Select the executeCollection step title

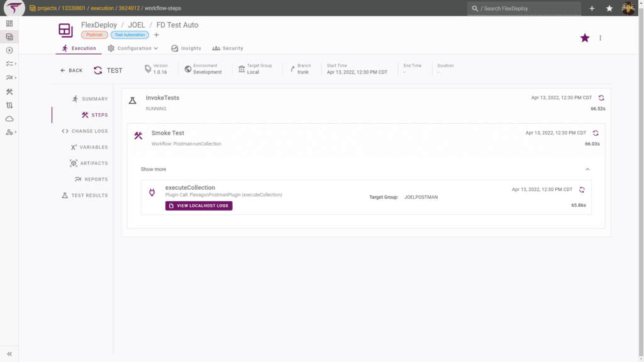click(190, 187)
